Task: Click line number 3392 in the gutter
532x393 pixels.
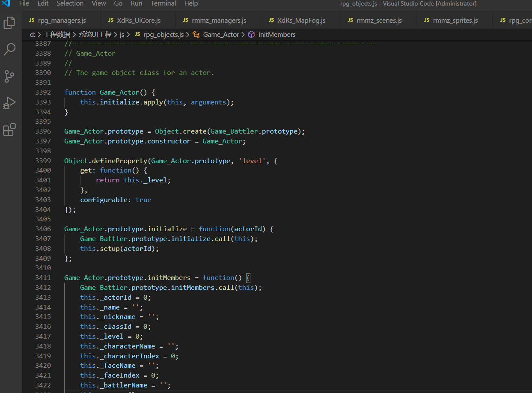Action: [43, 92]
